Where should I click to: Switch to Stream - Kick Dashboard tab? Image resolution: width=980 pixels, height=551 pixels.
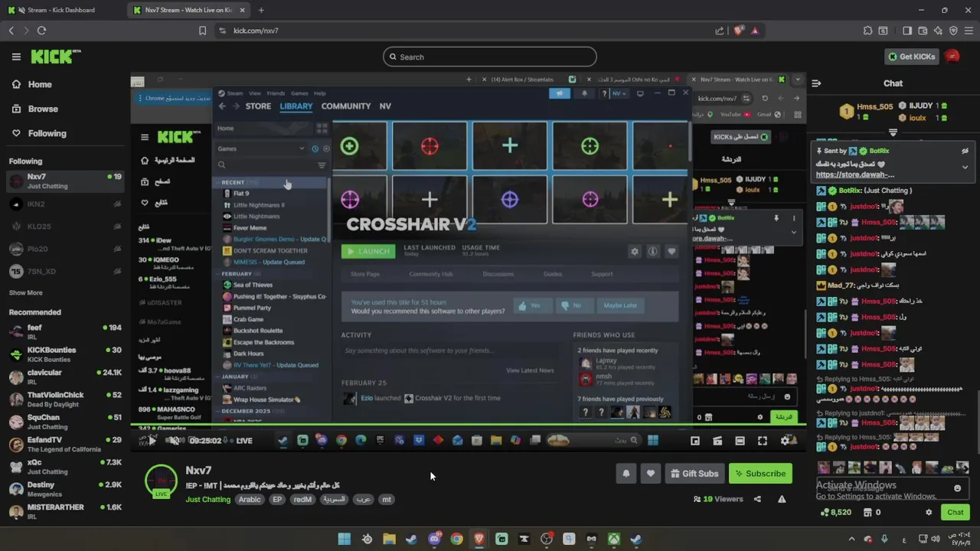pos(61,10)
